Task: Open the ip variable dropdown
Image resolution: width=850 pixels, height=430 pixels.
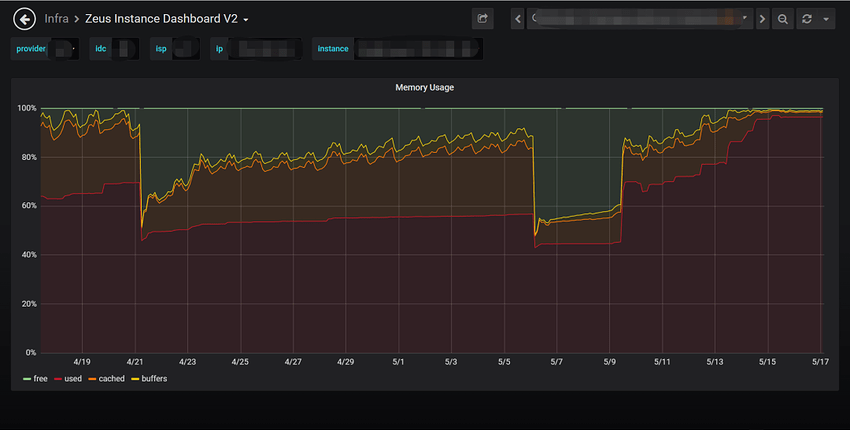Action: pos(265,49)
